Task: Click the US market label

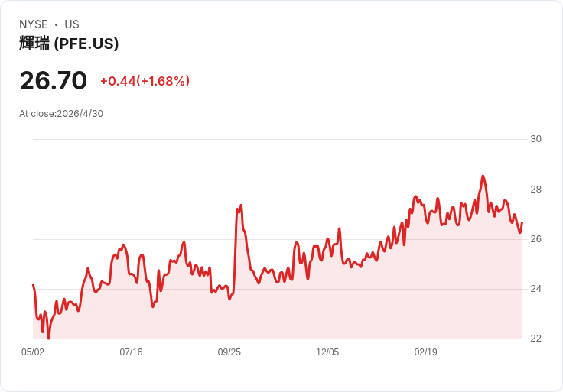Action: click(x=72, y=24)
